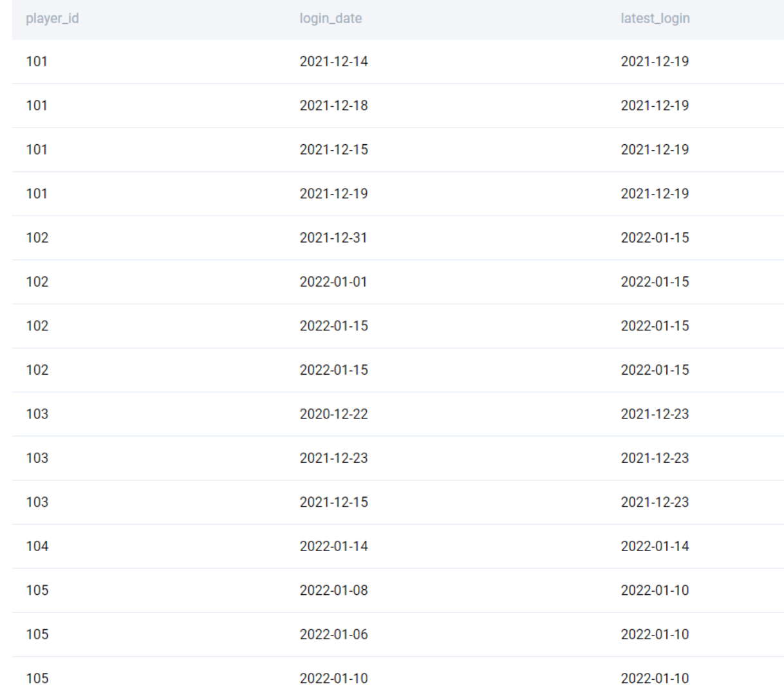784x696 pixels.
Task: Select latest_login 2022-01-15 in the 2022-01-01 row
Action: tap(655, 282)
